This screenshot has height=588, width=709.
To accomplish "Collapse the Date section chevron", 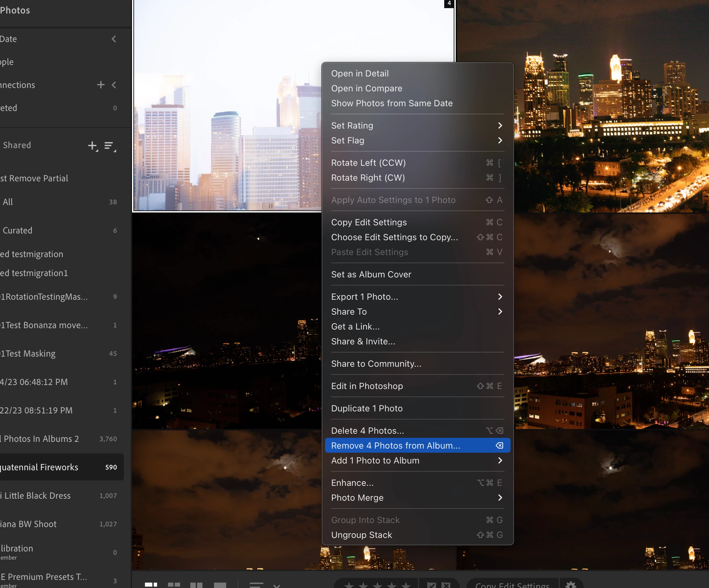I will [x=114, y=39].
